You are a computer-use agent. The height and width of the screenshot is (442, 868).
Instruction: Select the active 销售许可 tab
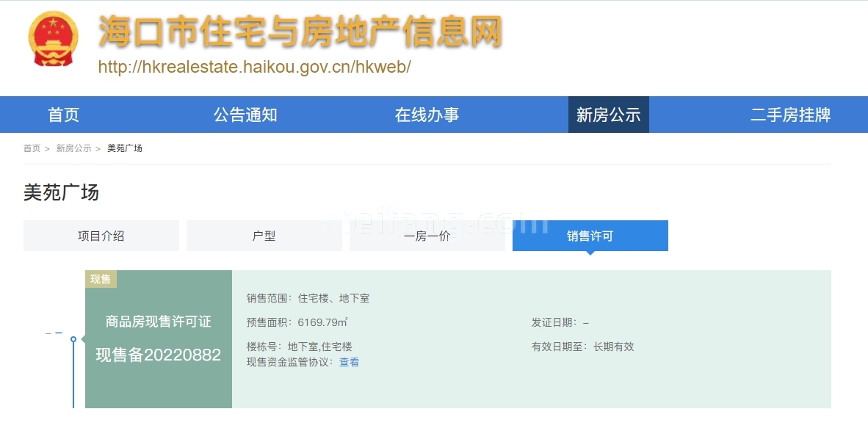[590, 235]
